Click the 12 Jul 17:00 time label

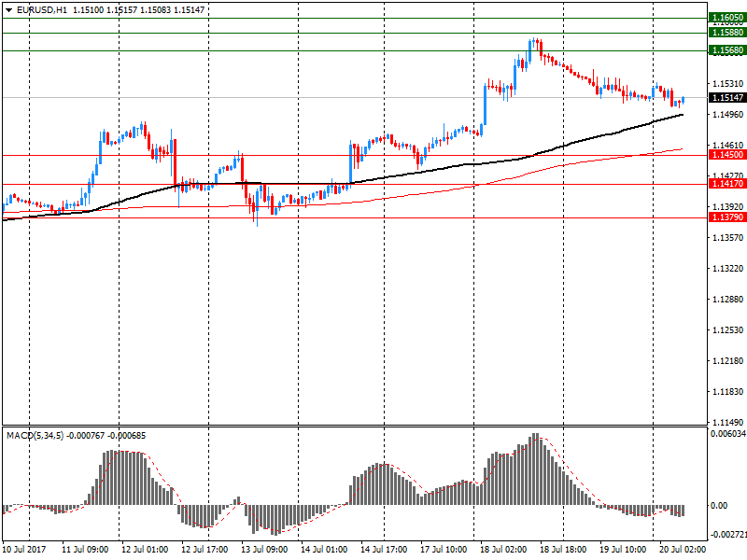[x=204, y=550]
